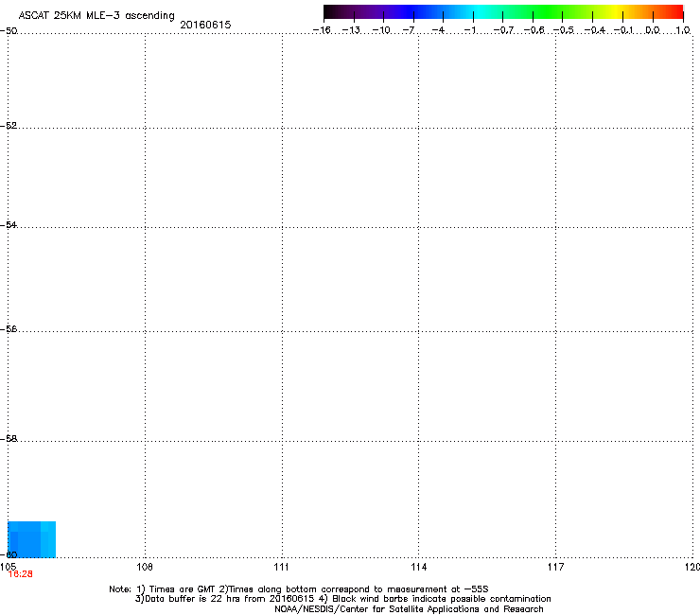Click the 117 longitude axis label

click(556, 567)
